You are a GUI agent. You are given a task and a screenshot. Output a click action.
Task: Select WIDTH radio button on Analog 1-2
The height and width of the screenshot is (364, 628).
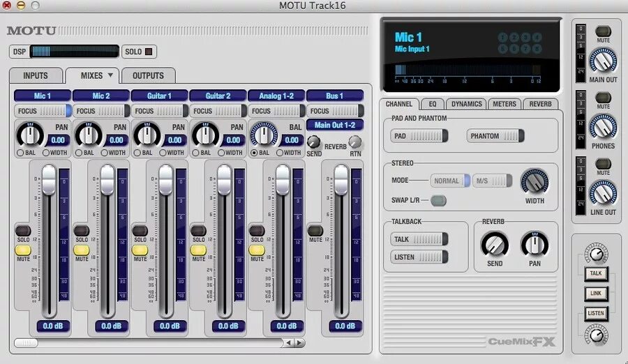[x=280, y=153]
